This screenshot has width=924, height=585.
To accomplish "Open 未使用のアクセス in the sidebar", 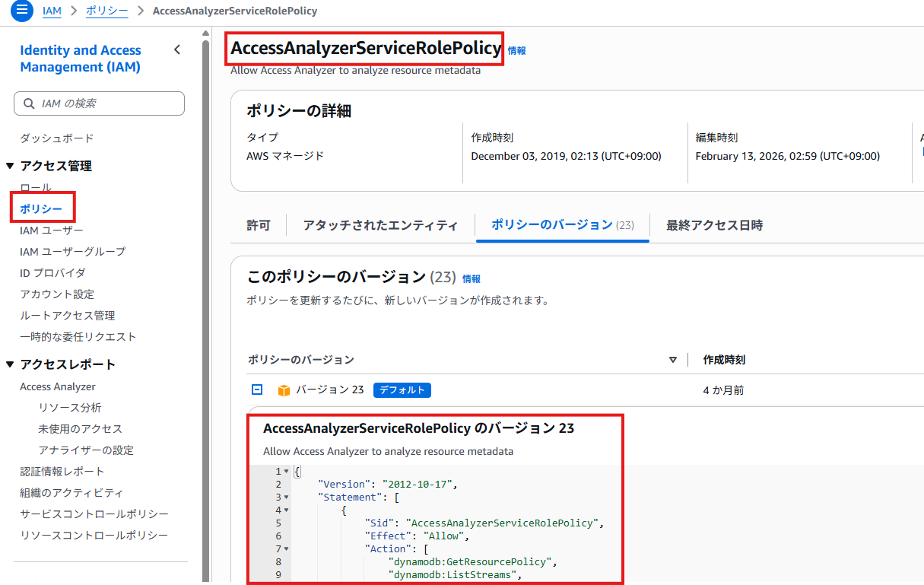I will click(81, 429).
